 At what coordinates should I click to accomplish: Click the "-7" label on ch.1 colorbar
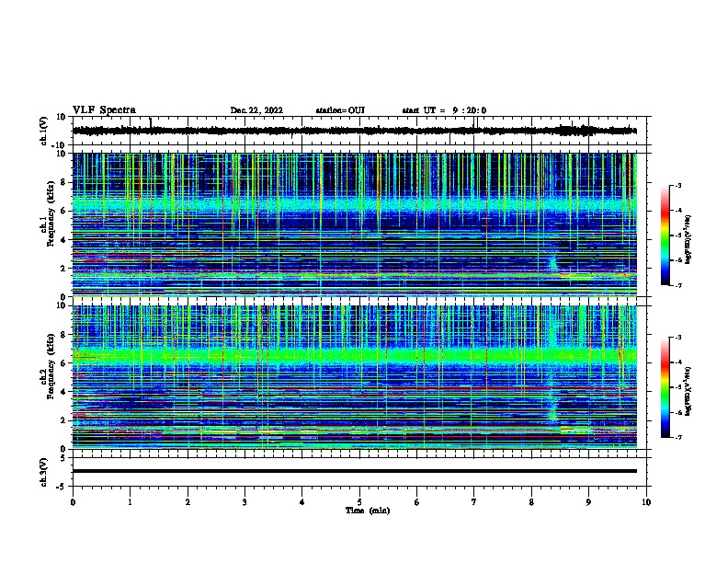coord(678,285)
